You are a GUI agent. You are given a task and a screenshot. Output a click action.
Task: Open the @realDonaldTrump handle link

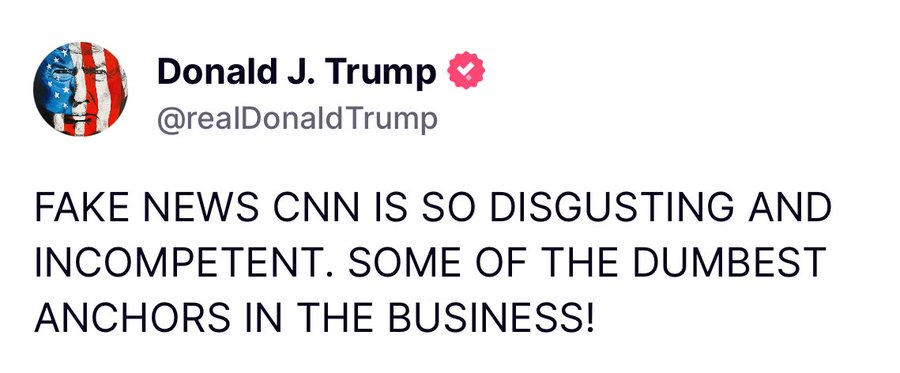point(297,119)
